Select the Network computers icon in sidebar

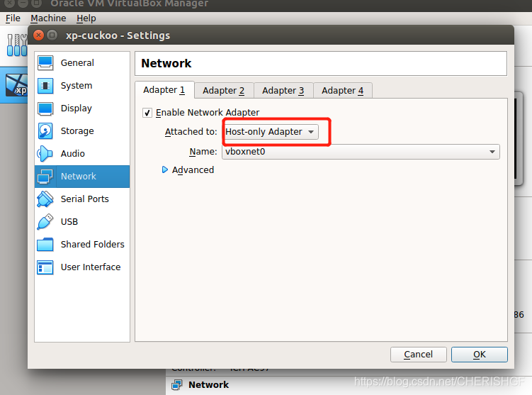pos(45,177)
